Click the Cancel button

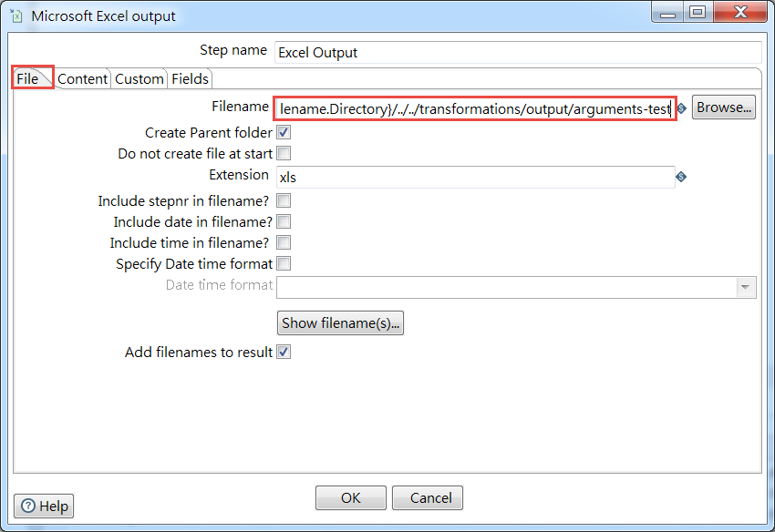pyautogui.click(x=428, y=497)
